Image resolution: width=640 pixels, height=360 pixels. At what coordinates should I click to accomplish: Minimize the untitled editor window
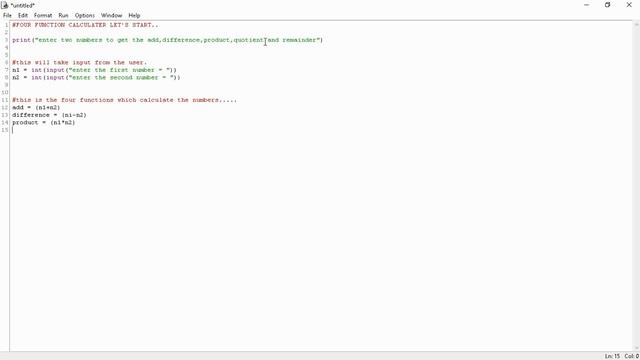click(587, 5)
